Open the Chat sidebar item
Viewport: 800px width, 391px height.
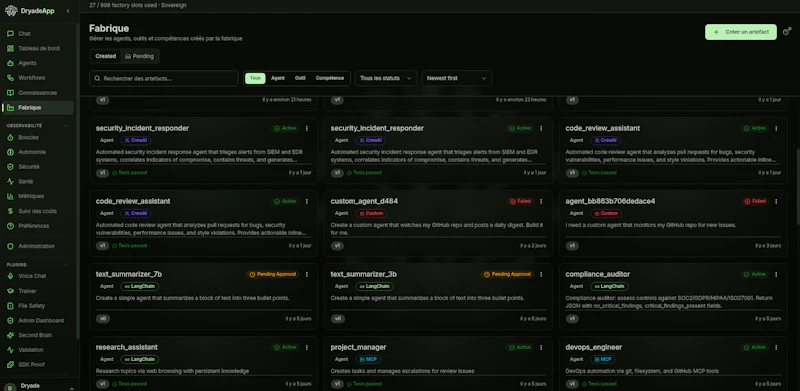38,34
